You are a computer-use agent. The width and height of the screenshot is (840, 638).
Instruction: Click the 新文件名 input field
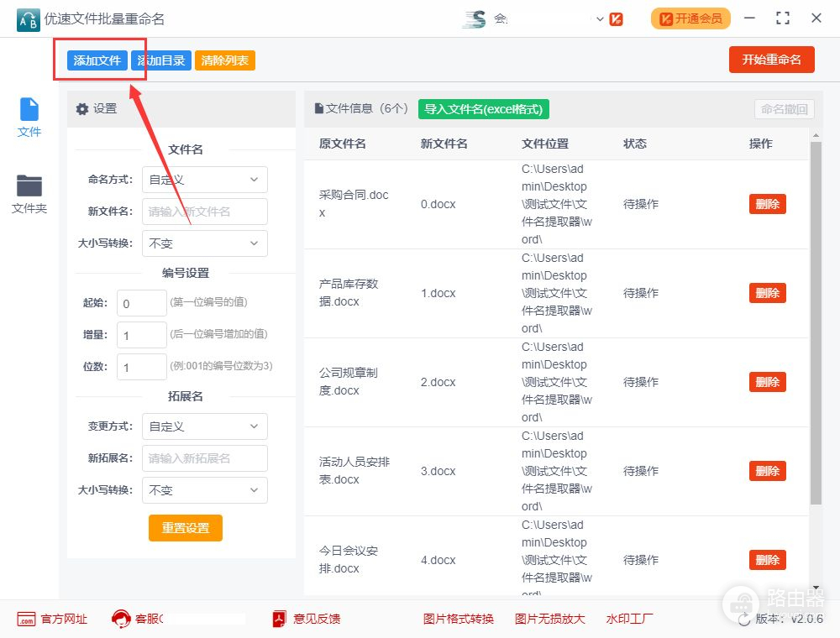point(204,212)
